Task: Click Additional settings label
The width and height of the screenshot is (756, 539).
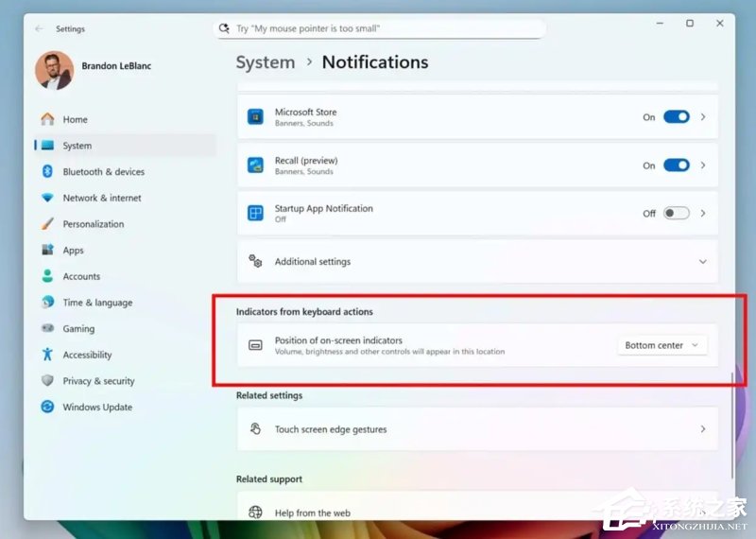Action: click(313, 262)
